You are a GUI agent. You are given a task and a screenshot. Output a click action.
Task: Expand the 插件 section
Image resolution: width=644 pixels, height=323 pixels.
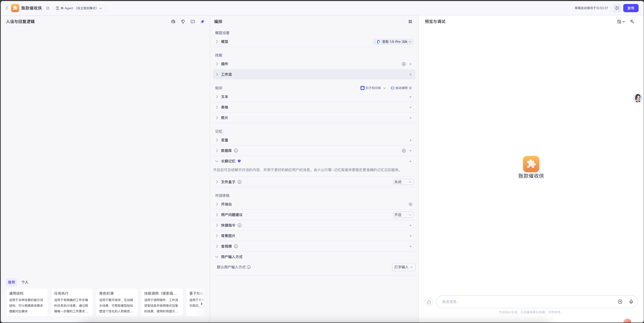pyautogui.click(x=217, y=64)
